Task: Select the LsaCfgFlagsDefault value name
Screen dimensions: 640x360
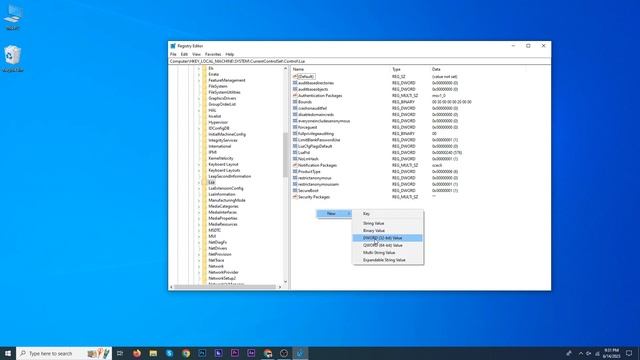Action: [315, 147]
